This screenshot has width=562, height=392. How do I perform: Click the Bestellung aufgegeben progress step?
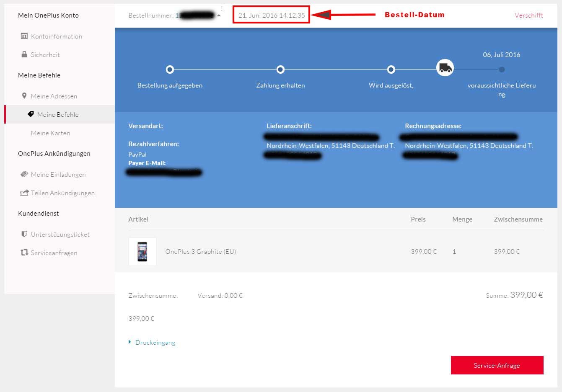pos(170,70)
